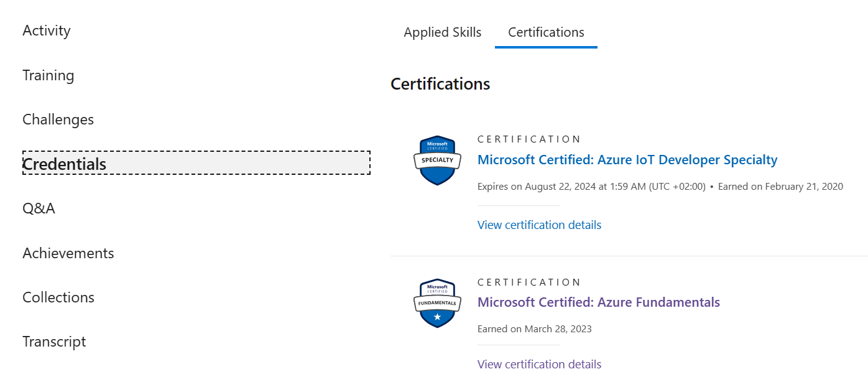Screen dimensions: 868x387
Task: Open the Challenges sidebar item
Action: pos(58,119)
